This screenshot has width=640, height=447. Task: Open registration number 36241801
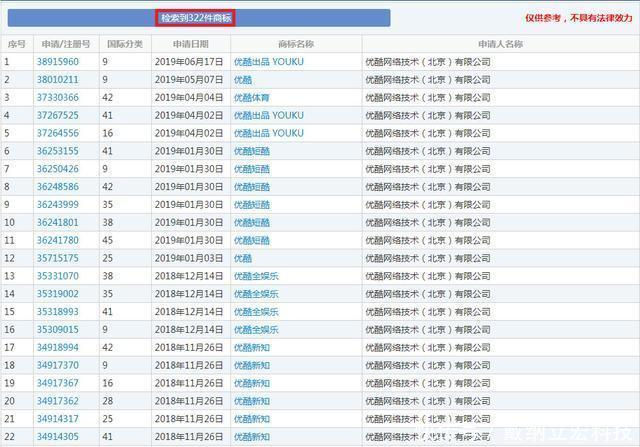[58, 222]
